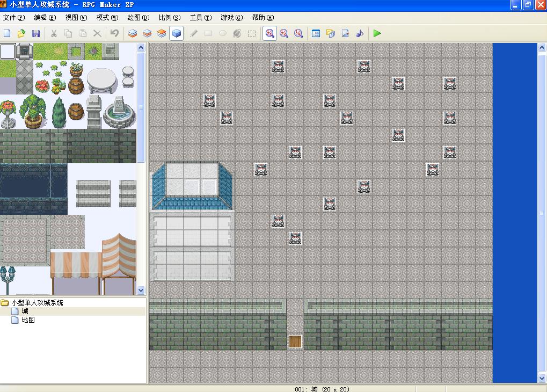Open the 帮助(H) menu
Screen dimensions: 547x392
pos(263,18)
